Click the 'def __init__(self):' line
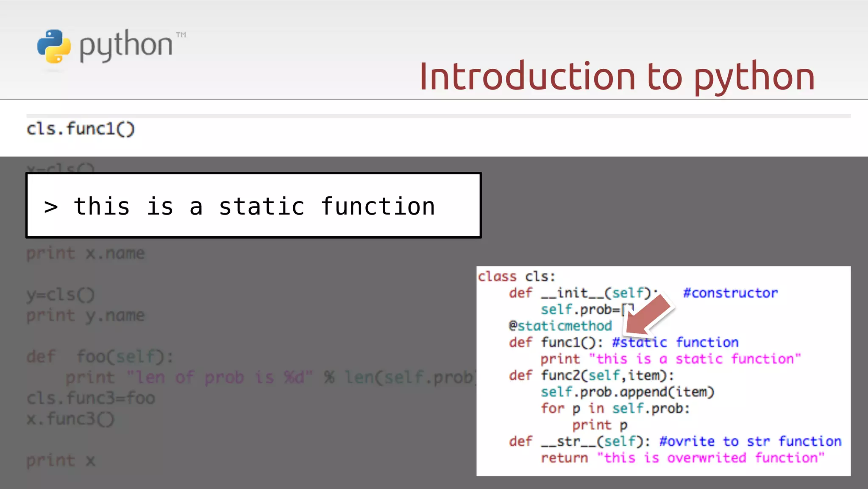868x489 pixels. [584, 293]
